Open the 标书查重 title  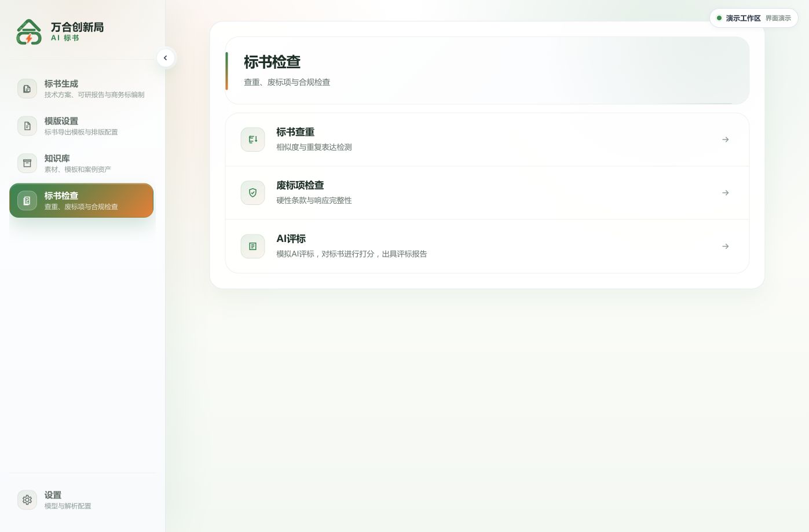295,132
